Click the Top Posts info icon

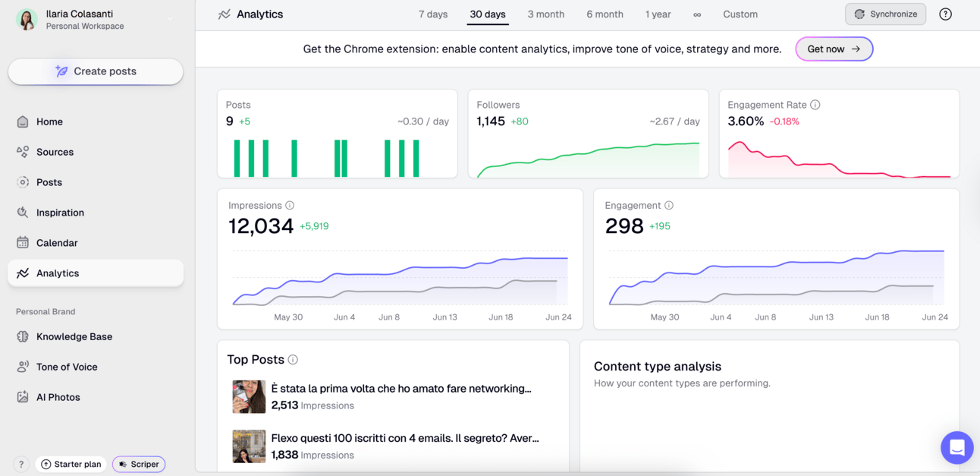(x=293, y=360)
